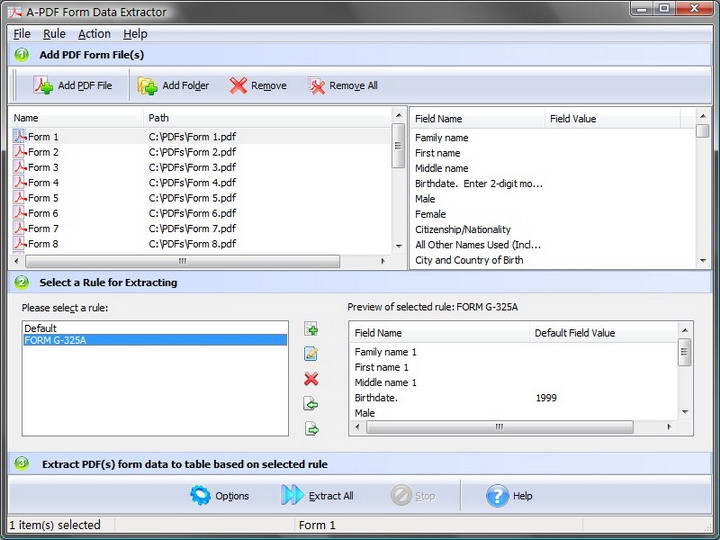Select the Form 7 PDF icon in file list

pos(20,228)
